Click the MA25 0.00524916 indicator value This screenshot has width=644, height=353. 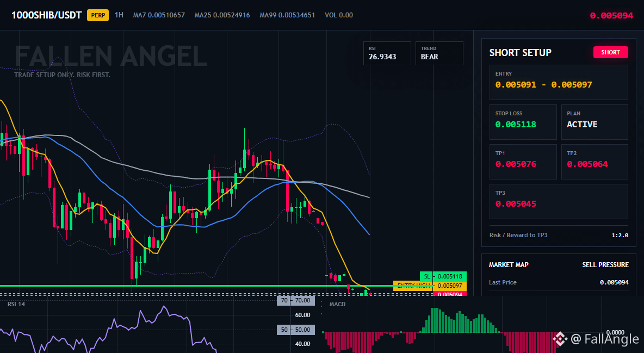click(222, 15)
